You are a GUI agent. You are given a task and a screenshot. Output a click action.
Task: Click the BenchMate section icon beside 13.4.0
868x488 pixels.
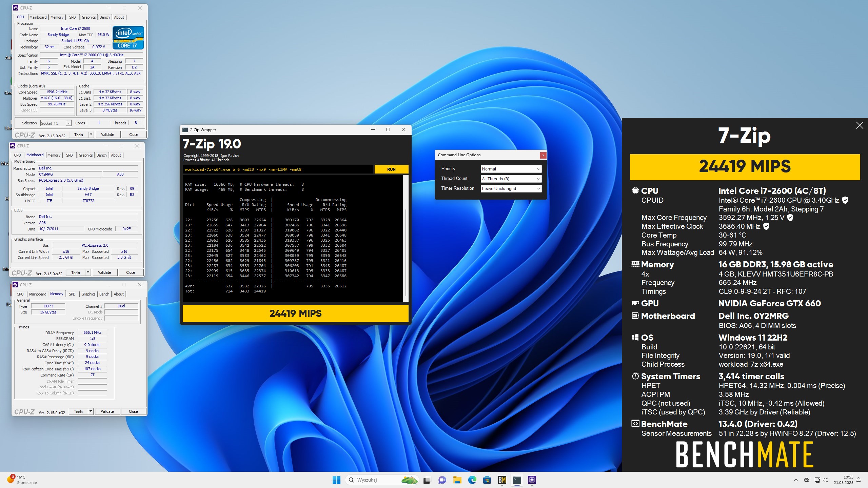coord(635,424)
